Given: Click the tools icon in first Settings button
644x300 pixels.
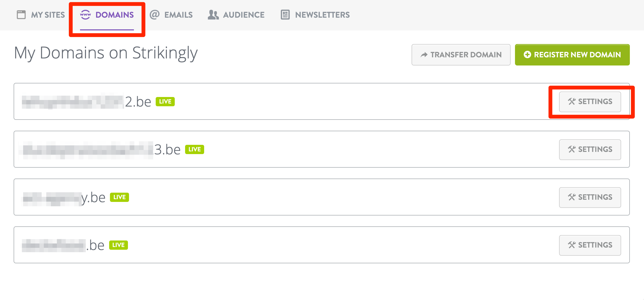Looking at the screenshot, I should (x=571, y=102).
